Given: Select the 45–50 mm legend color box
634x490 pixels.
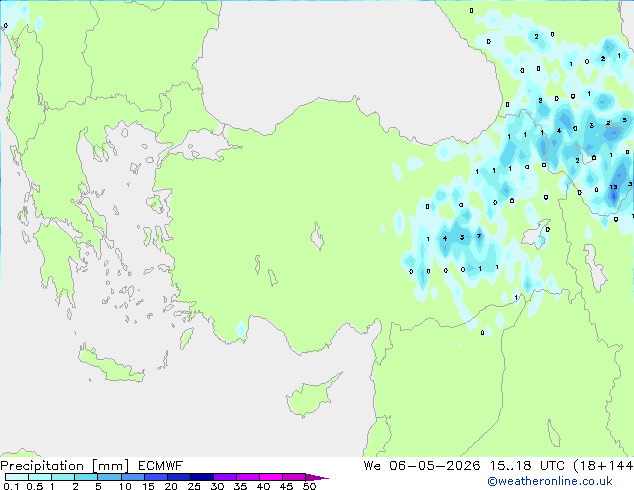Looking at the screenshot, I should pyautogui.click(x=294, y=477).
